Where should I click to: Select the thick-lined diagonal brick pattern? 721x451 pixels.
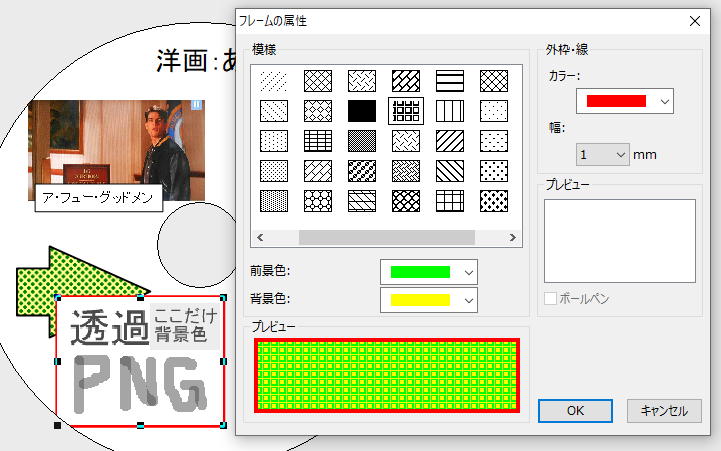(406, 81)
